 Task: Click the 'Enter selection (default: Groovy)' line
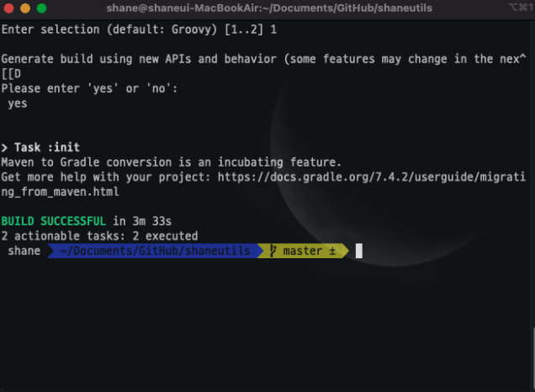click(x=139, y=29)
